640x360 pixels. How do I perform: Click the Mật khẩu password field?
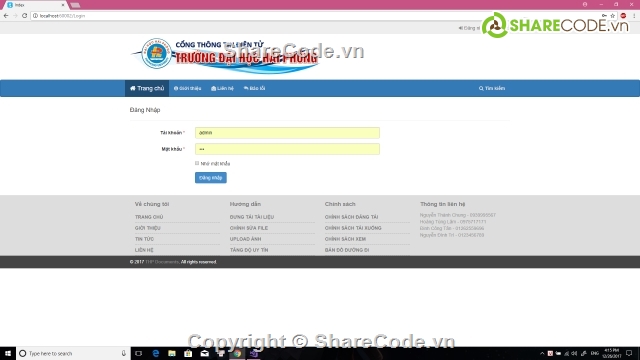(287, 149)
